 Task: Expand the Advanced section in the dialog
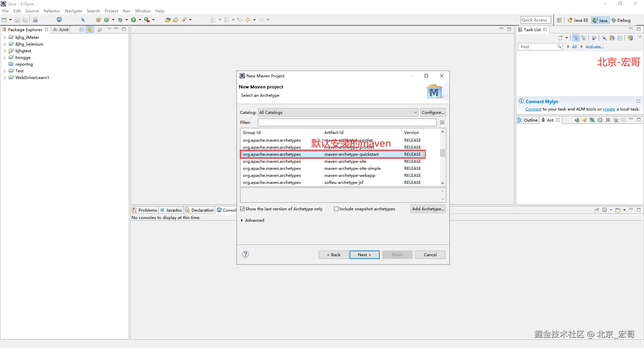(x=242, y=220)
